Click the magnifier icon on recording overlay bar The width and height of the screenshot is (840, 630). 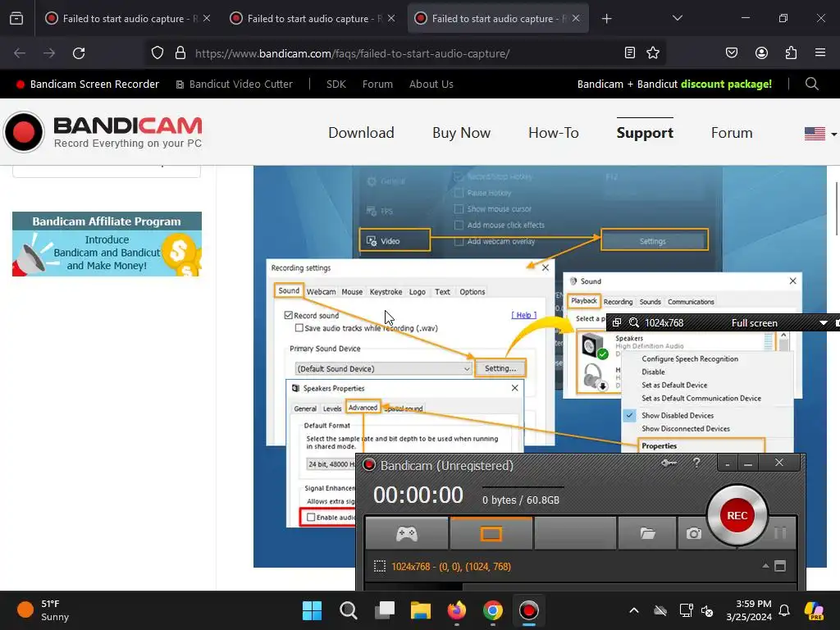click(x=634, y=322)
